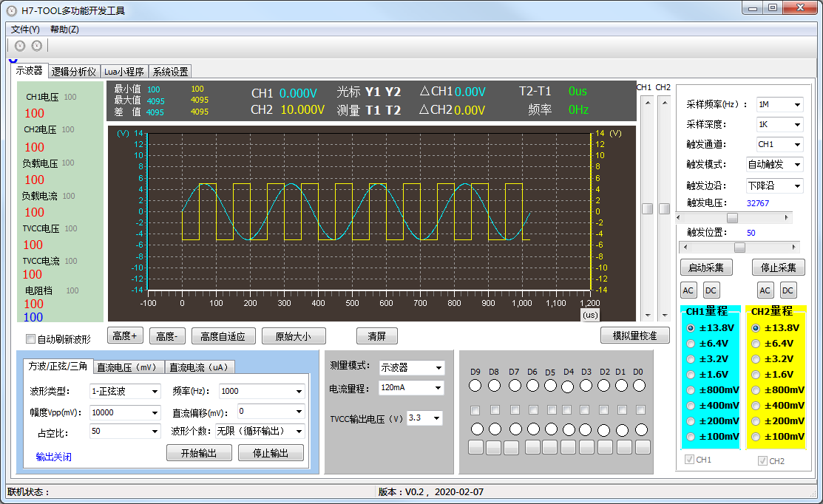This screenshot has width=823, height=504.
Task: Select CH2 range ±3.2V
Action: click(x=756, y=359)
